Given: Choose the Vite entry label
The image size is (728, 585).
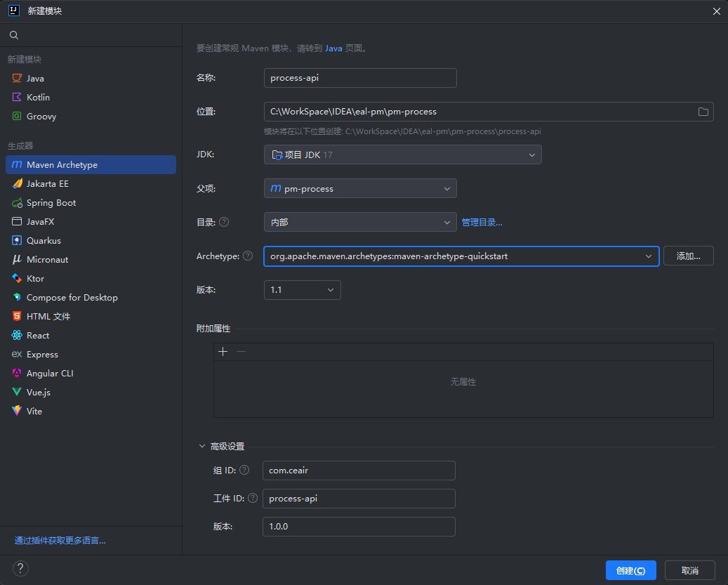Looking at the screenshot, I should point(34,411).
